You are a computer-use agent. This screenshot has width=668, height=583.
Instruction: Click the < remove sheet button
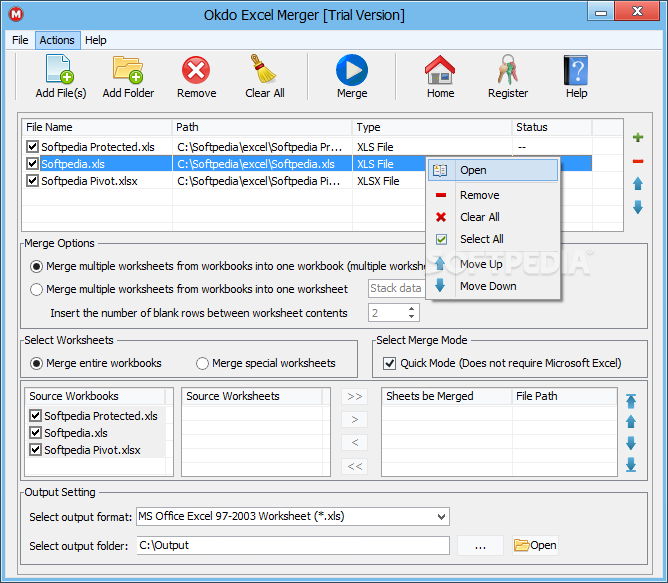tap(354, 443)
